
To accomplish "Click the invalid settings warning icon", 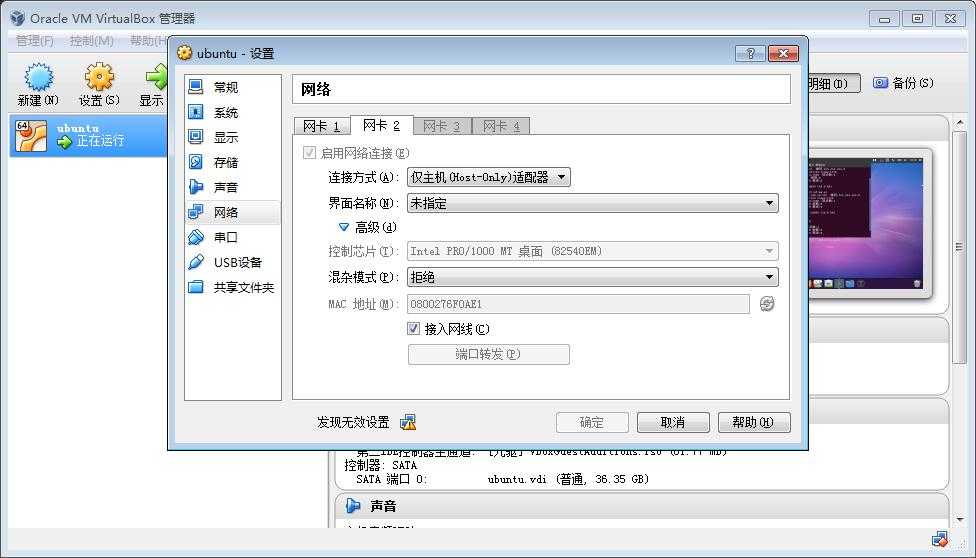I will coord(408,422).
